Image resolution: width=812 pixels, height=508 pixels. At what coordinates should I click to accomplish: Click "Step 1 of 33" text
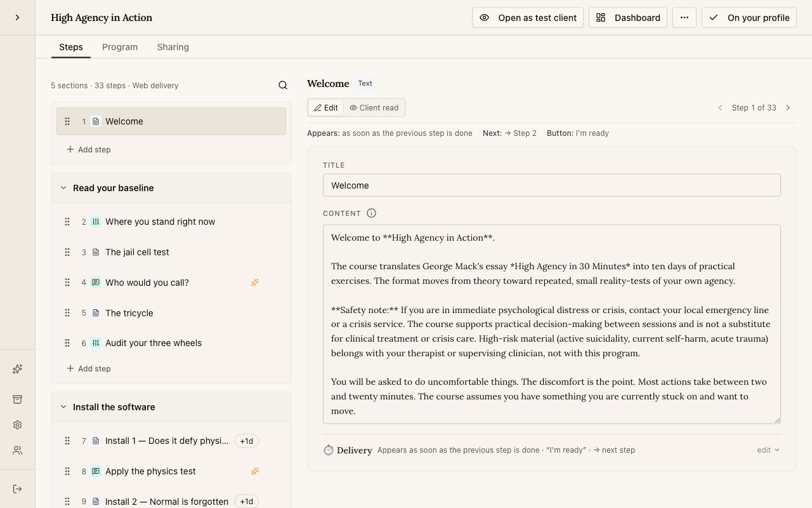(754, 108)
